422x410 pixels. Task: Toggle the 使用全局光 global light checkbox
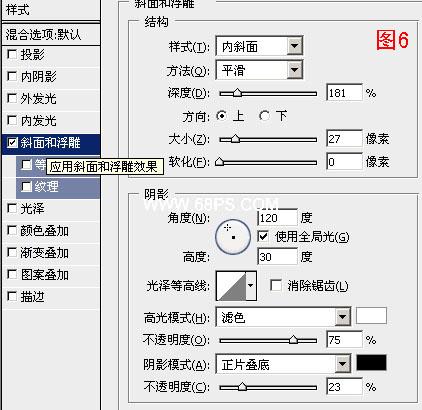(x=263, y=236)
